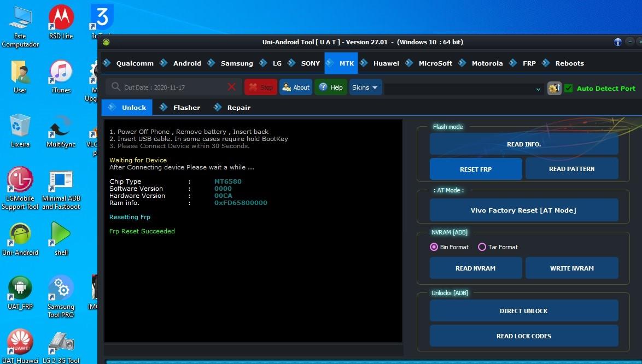Open the UAT_Huawei desktop shortcut
642x364 pixels.
point(20,346)
